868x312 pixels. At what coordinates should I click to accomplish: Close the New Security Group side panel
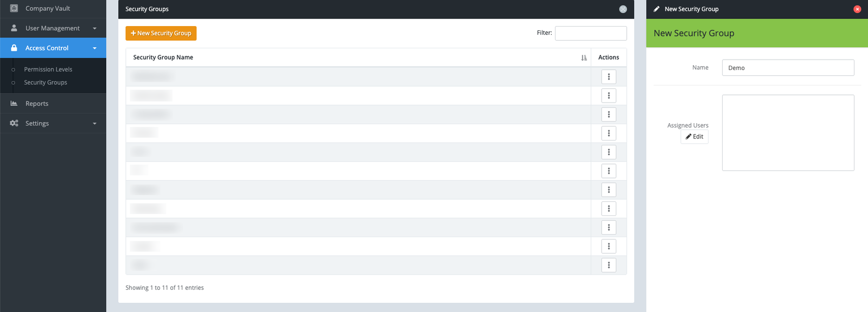point(857,9)
